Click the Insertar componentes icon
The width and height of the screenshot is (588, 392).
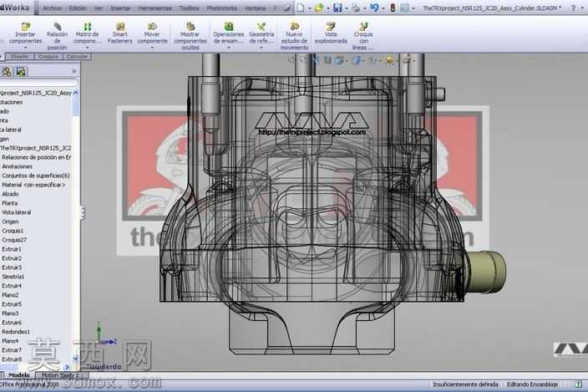pyautogui.click(x=26, y=27)
